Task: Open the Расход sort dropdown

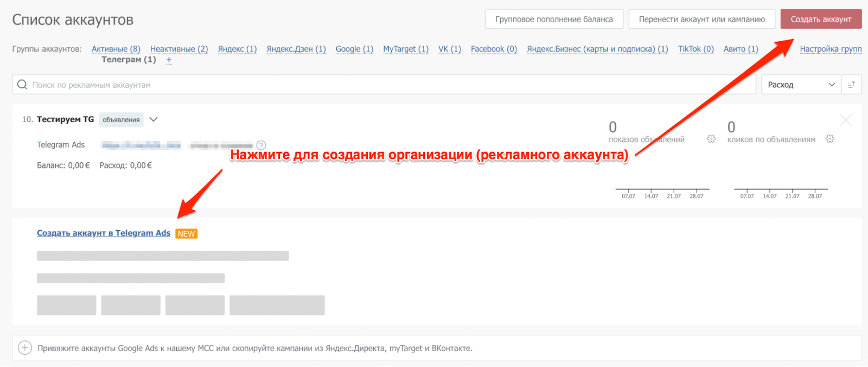Action: pos(801,85)
